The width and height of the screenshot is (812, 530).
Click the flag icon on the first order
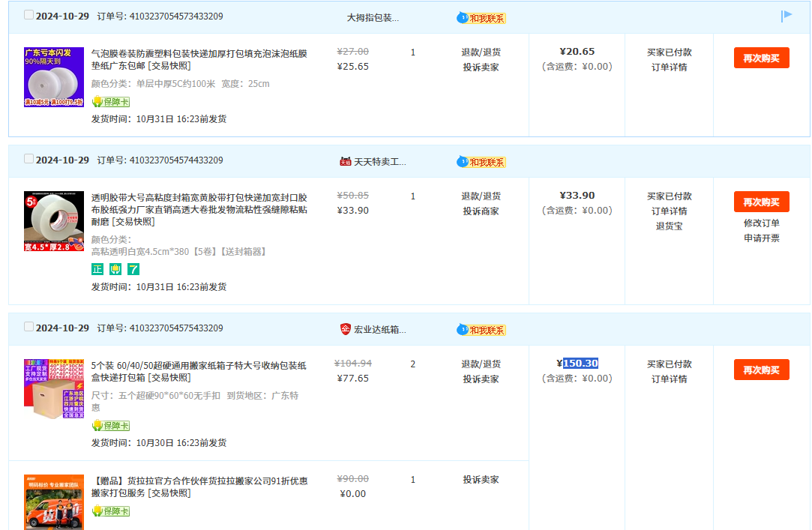pyautogui.click(x=786, y=16)
